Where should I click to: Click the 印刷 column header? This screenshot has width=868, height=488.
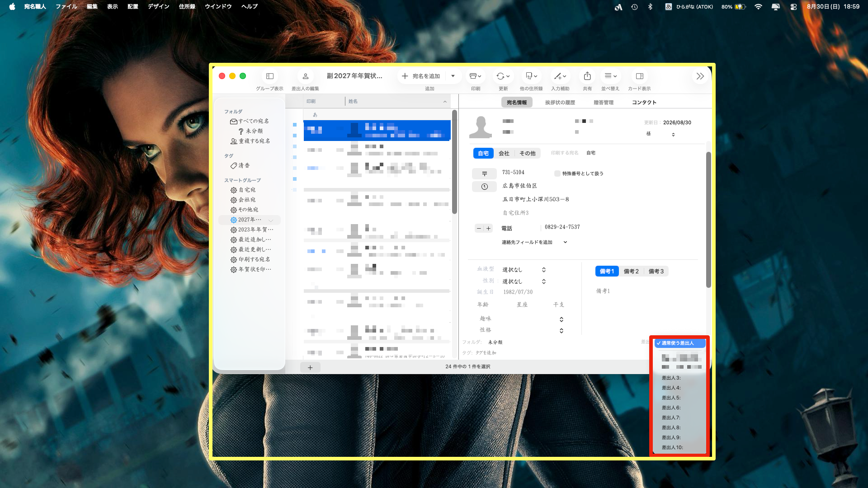point(324,102)
